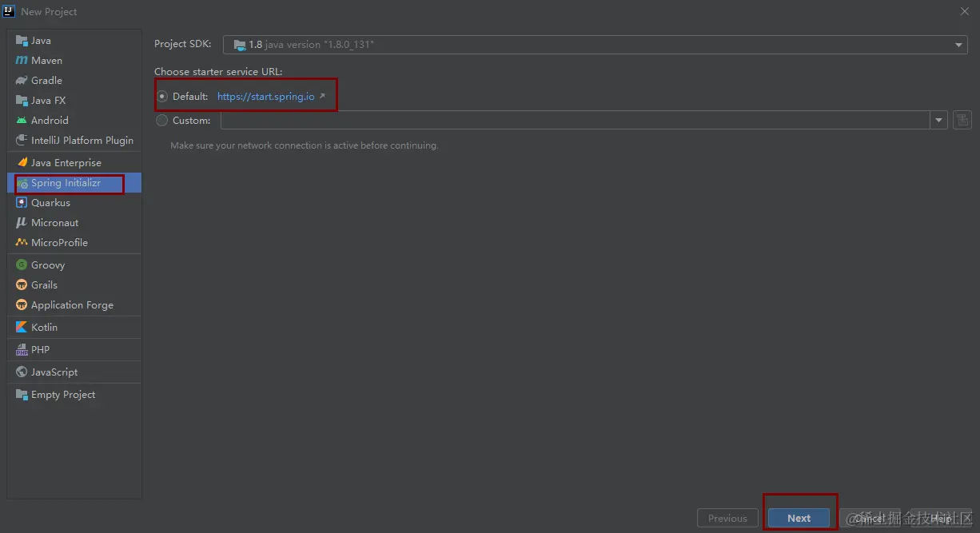980x533 pixels.
Task: Click the Spring Initializr leaf icon
Action: (22, 183)
